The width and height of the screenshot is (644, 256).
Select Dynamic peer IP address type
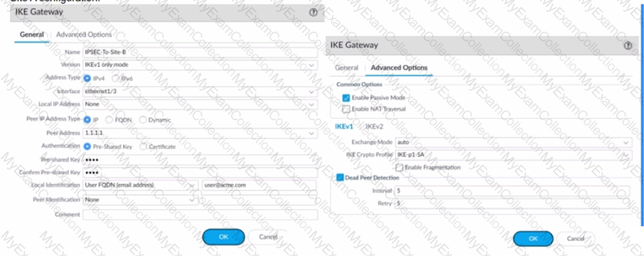(143, 120)
